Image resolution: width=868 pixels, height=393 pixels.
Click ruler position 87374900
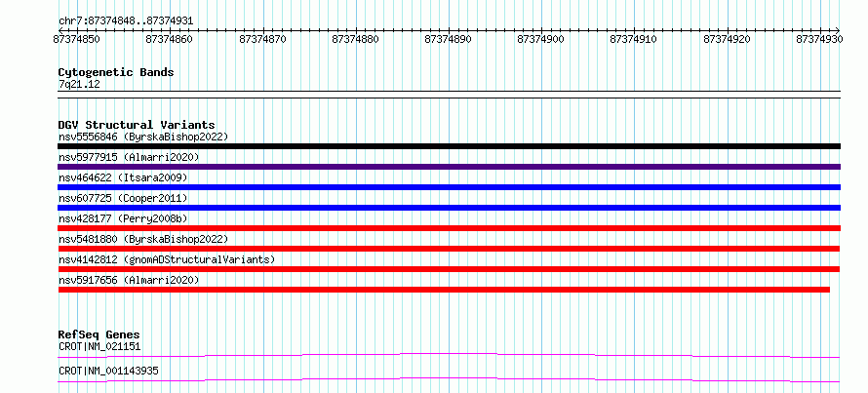(x=540, y=39)
